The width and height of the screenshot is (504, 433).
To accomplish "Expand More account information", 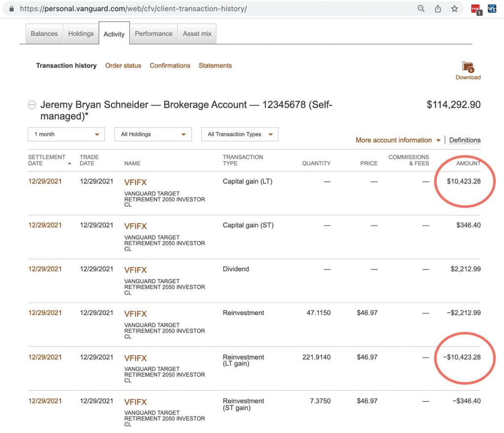I will pos(398,140).
